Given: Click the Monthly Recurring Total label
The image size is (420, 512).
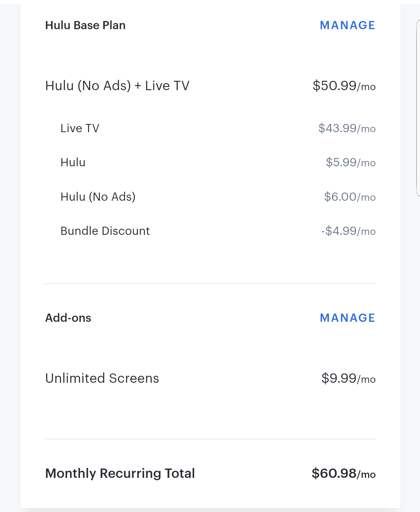Looking at the screenshot, I should click(x=120, y=473).
